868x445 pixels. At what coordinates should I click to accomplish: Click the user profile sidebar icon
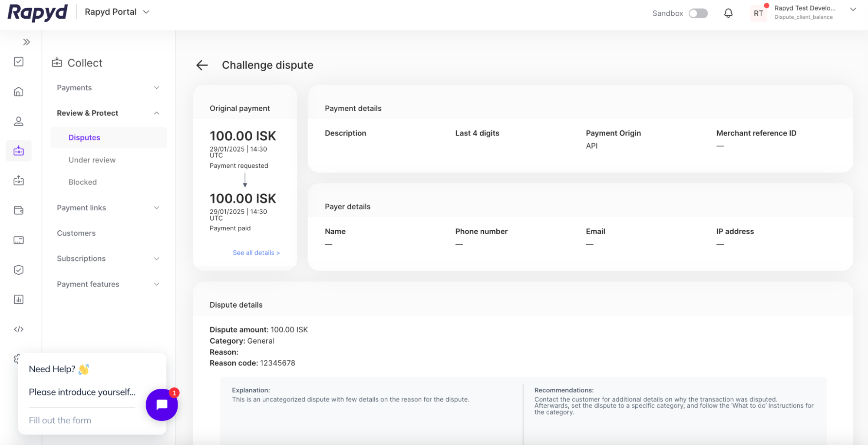click(19, 121)
